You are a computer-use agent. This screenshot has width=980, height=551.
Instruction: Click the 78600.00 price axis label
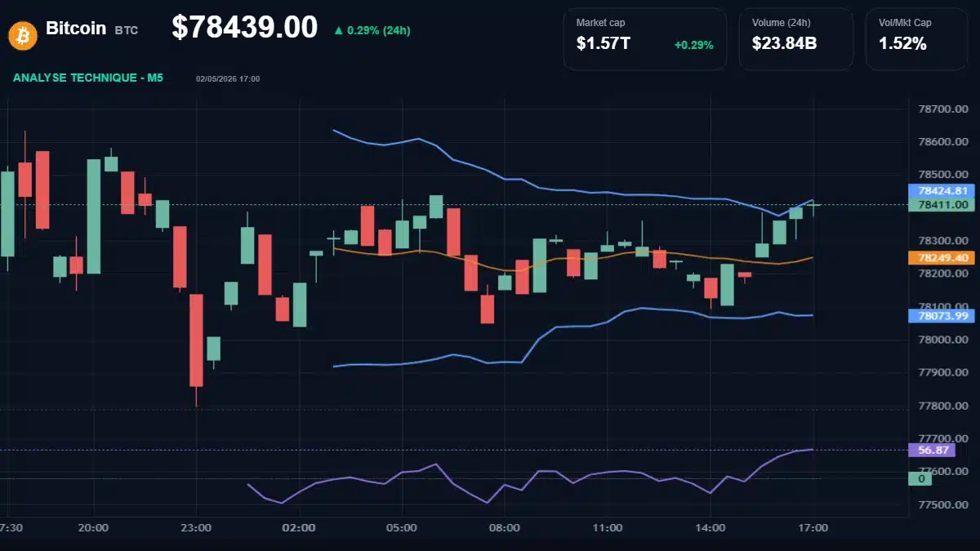click(x=942, y=142)
